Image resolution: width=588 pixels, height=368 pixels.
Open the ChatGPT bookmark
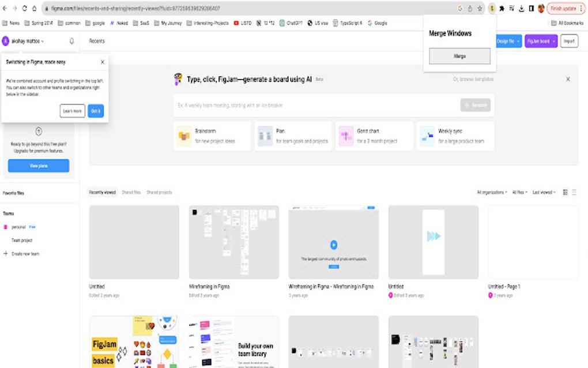pos(291,23)
